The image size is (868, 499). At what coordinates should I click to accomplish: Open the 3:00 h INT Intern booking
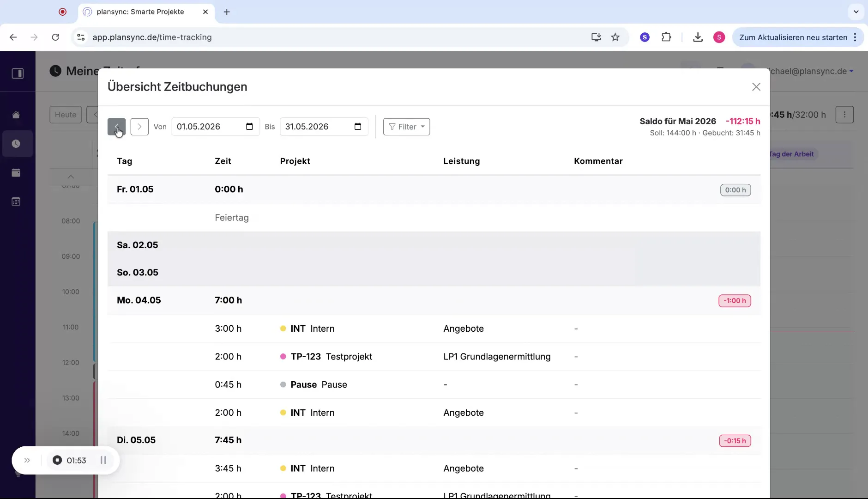(x=434, y=329)
